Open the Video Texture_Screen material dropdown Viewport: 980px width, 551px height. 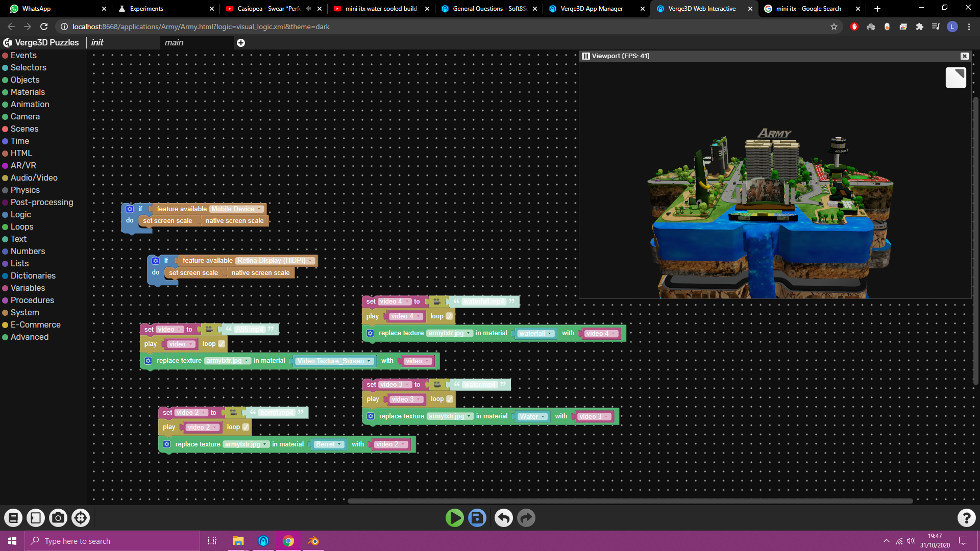click(334, 361)
